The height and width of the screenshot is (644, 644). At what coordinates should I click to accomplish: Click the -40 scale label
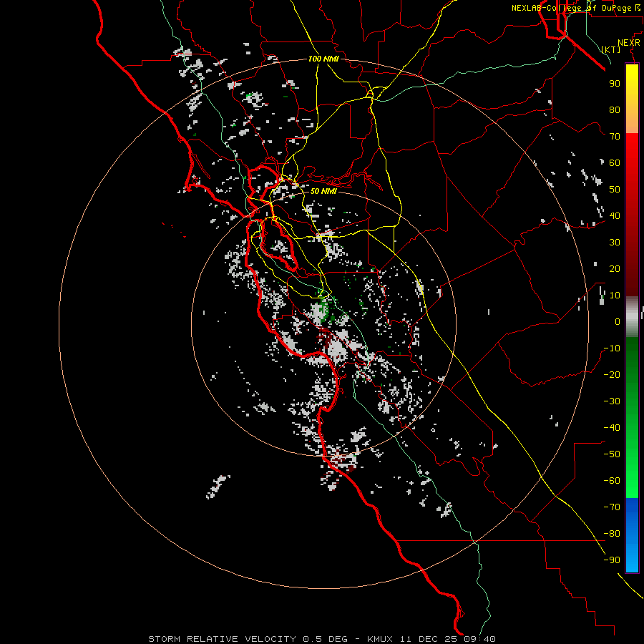click(x=612, y=428)
